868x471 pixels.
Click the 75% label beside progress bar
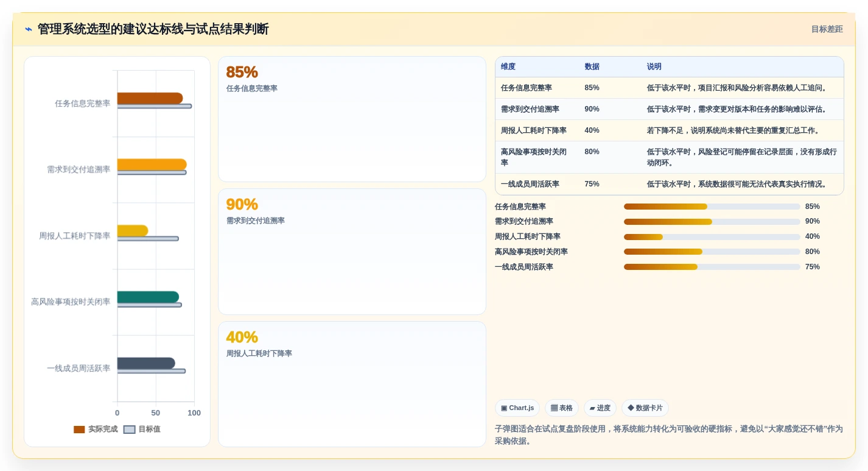[813, 267]
